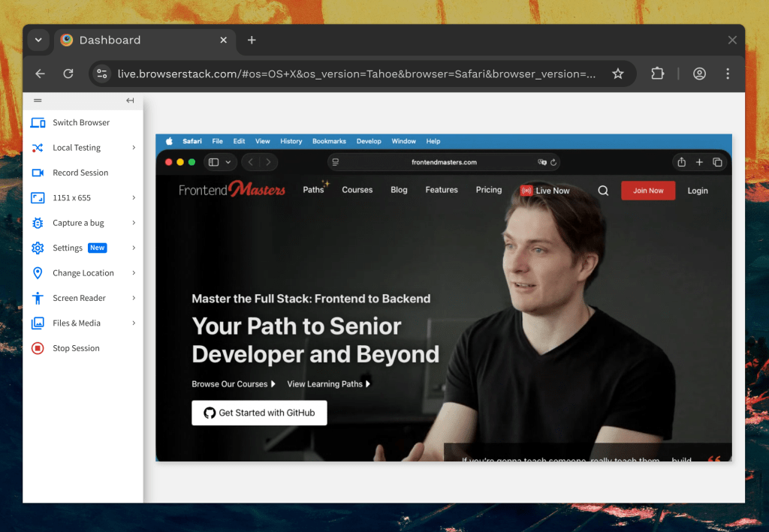The width and height of the screenshot is (769, 532).
Task: Open Safari Help menu
Action: [433, 141]
